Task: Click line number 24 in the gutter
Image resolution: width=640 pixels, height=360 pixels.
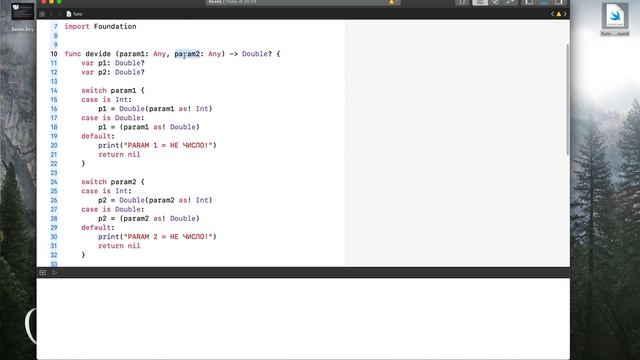Action: click(54, 182)
